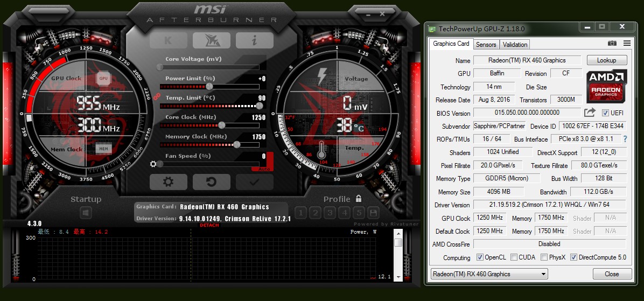
Task: Click the GPU chip icon in the clock gauge
Action: tap(103, 78)
